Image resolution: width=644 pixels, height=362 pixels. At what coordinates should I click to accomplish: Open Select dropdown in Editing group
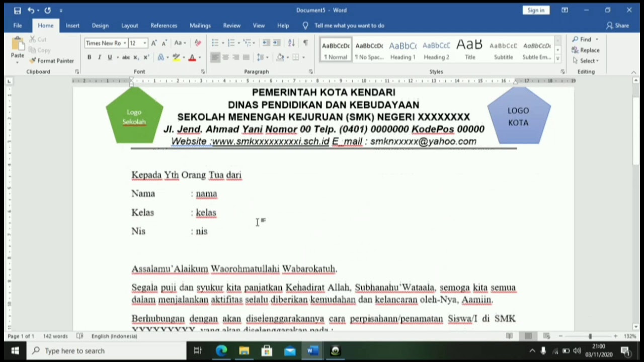click(x=585, y=61)
